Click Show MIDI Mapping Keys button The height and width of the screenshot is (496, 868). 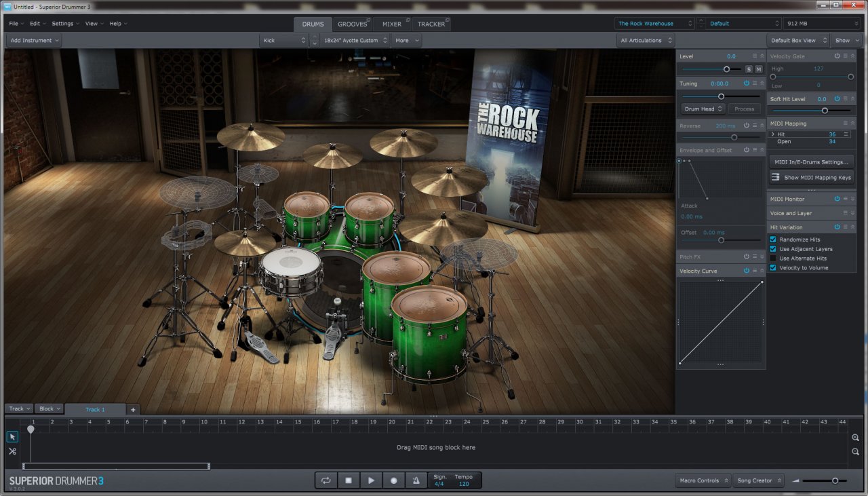(x=812, y=177)
